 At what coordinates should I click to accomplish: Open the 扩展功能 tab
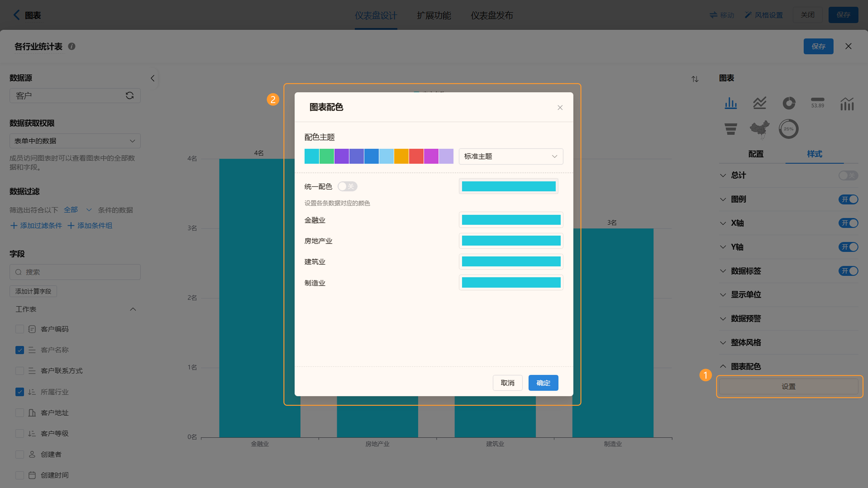(434, 15)
